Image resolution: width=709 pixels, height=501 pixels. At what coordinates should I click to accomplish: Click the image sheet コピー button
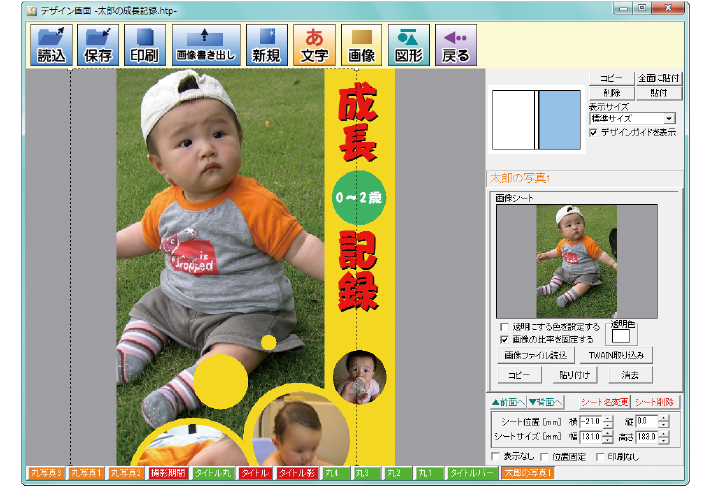[519, 375]
